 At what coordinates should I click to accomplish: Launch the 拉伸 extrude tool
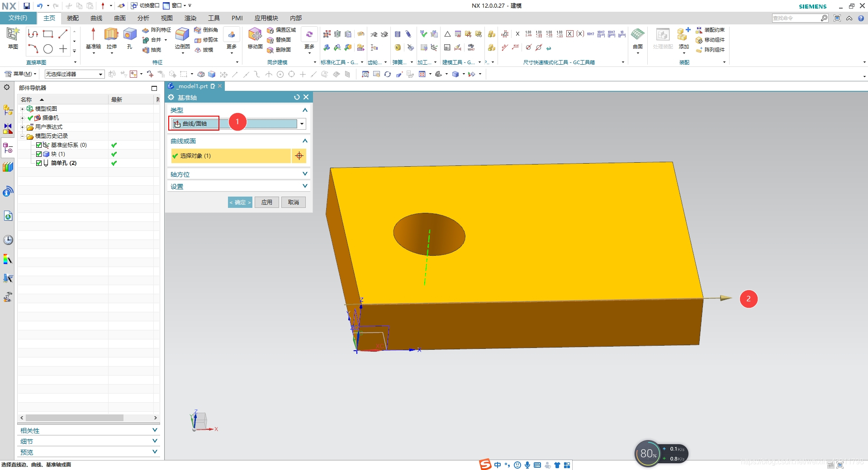tap(111, 38)
